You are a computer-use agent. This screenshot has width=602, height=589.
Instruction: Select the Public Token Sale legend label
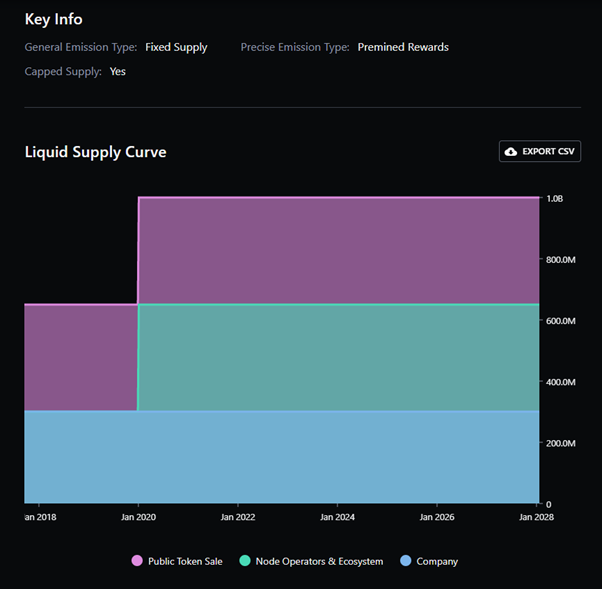click(x=185, y=561)
